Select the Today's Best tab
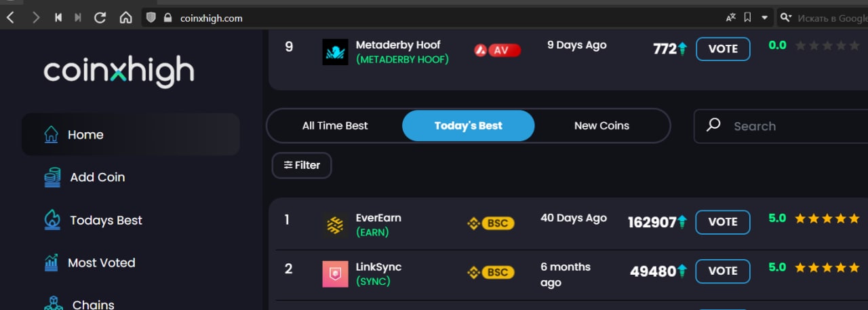Screen dimensions: 868x310 (x=468, y=125)
